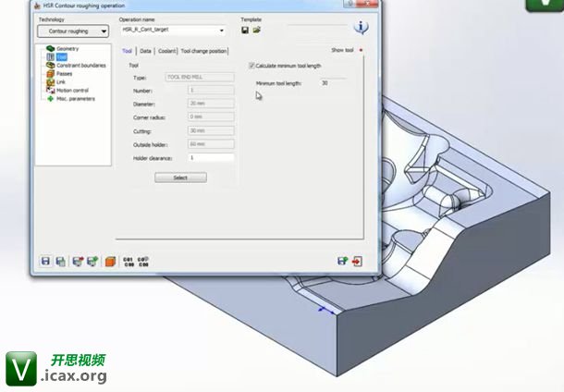564x392 pixels.
Task: Open the Technology Contour roughing dropdown
Action: [x=73, y=31]
